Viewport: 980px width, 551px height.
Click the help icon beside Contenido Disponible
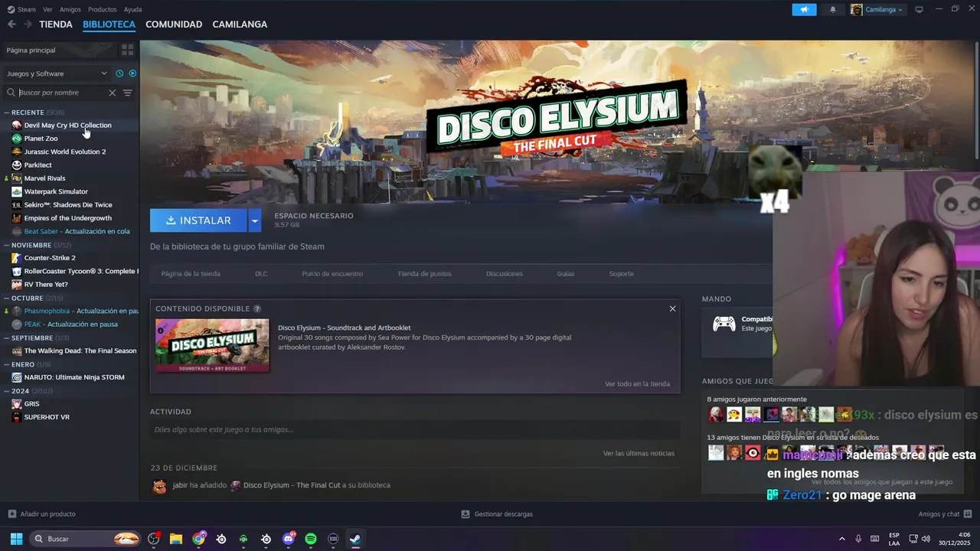pos(257,308)
